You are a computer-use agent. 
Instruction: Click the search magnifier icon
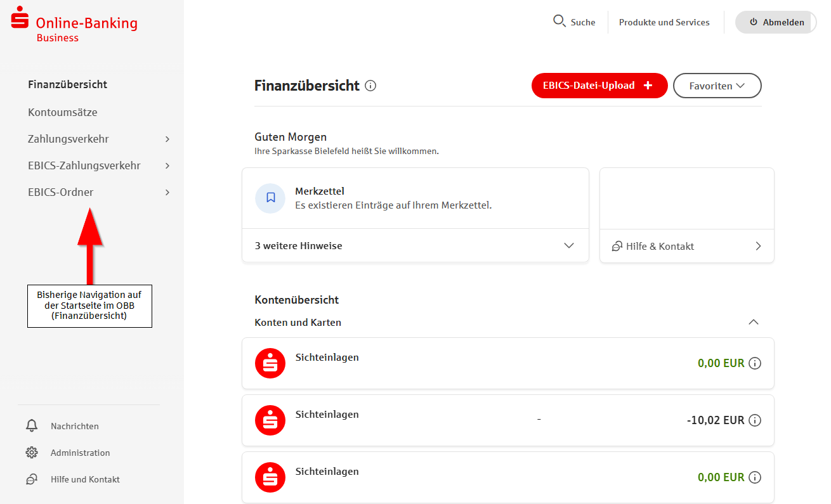pyautogui.click(x=559, y=22)
